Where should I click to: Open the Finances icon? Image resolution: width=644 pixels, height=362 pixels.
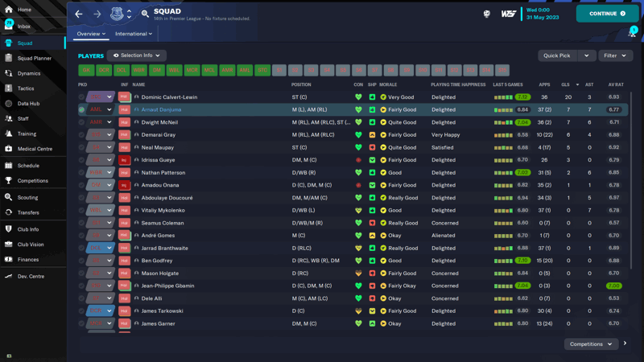pos(9,259)
